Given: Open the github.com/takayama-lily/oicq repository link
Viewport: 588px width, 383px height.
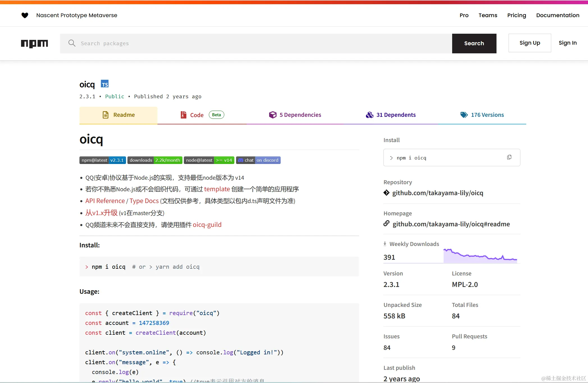Looking at the screenshot, I should 438,193.
